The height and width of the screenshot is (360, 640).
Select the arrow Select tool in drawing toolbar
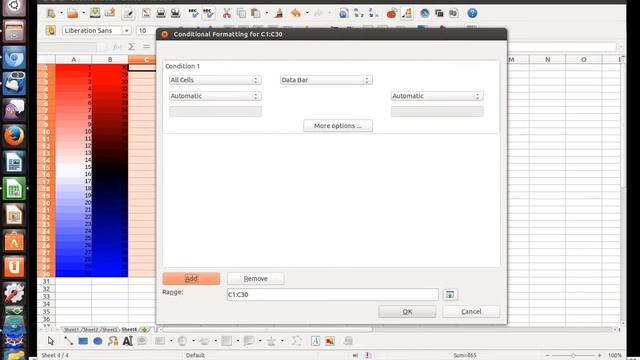pyautogui.click(x=51, y=341)
